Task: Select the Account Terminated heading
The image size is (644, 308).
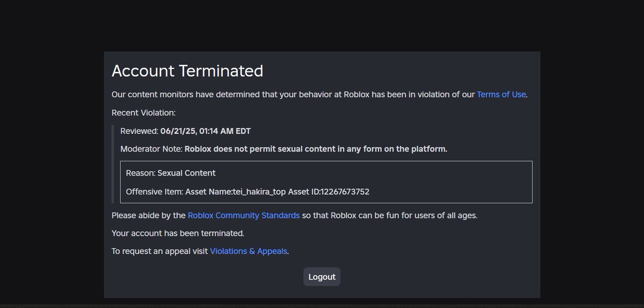Action: (187, 71)
